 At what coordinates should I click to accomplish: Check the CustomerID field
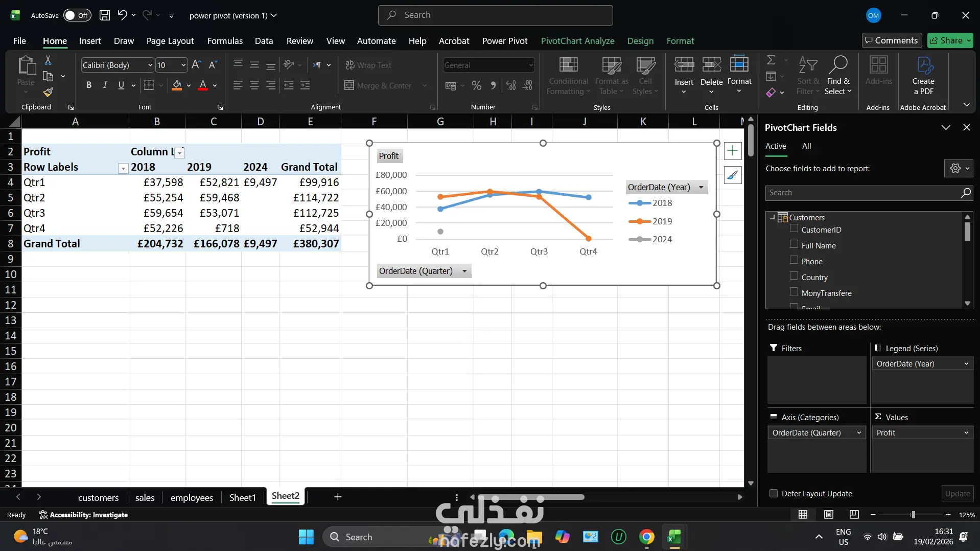pos(794,228)
